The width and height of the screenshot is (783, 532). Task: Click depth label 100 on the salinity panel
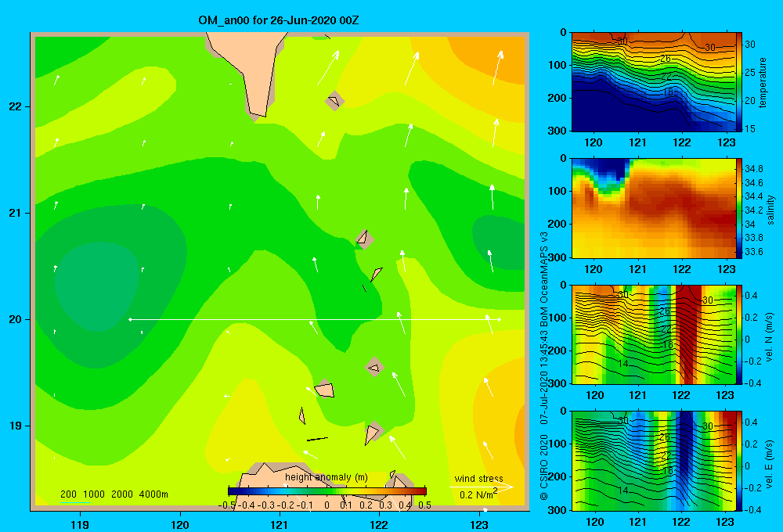557,191
